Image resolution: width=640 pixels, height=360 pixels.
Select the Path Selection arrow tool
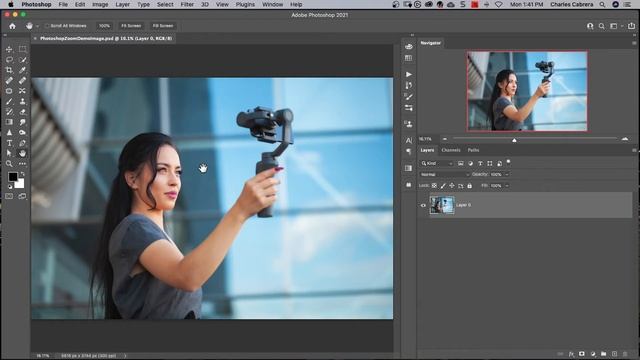[9, 153]
